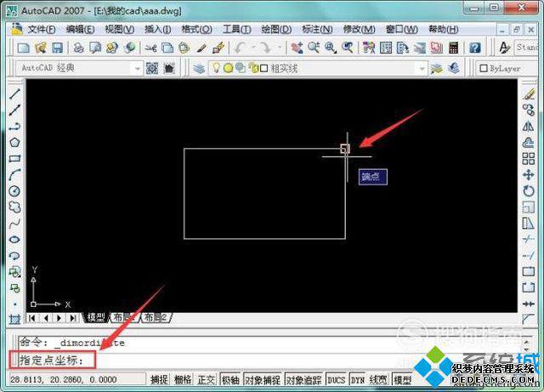The width and height of the screenshot is (544, 392).
Task: Select the Polygon tool
Action: [x=14, y=142]
